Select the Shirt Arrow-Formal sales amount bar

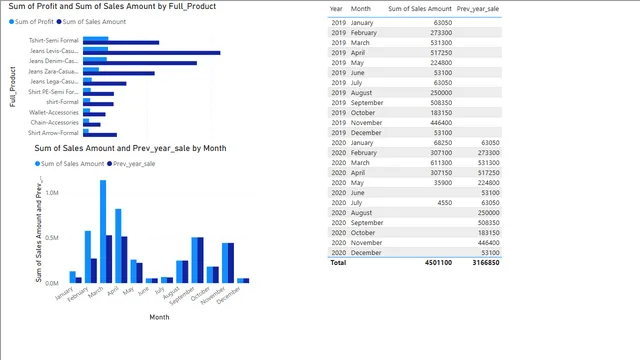tap(100, 135)
